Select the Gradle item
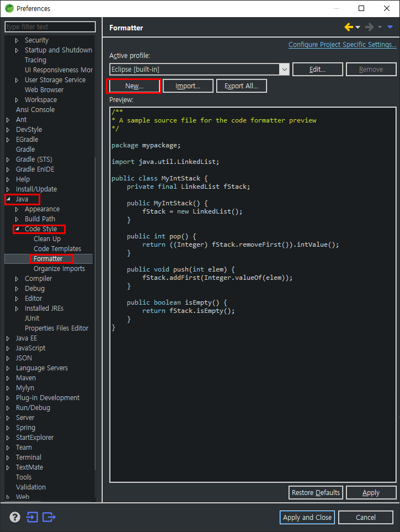400x532 pixels. tap(25, 150)
